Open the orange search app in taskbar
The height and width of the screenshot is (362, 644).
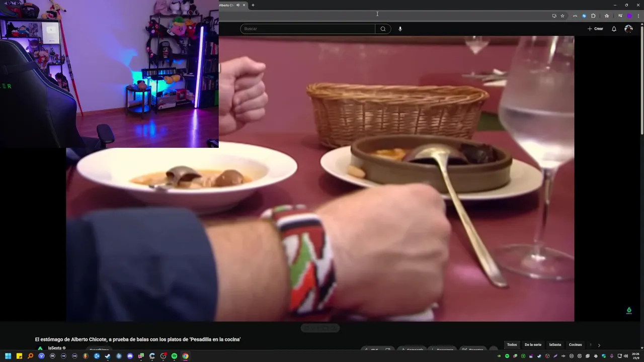pos(30,356)
